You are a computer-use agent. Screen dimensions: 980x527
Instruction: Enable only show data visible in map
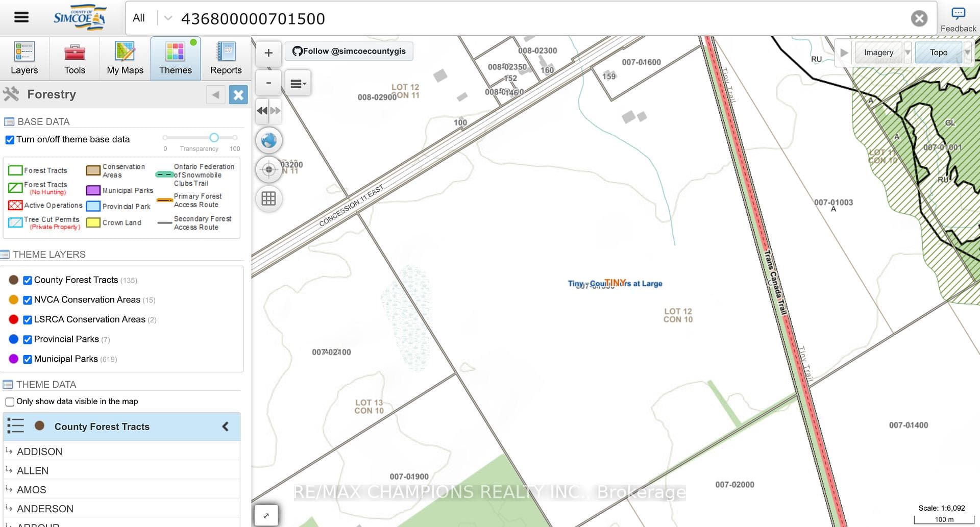(10, 402)
